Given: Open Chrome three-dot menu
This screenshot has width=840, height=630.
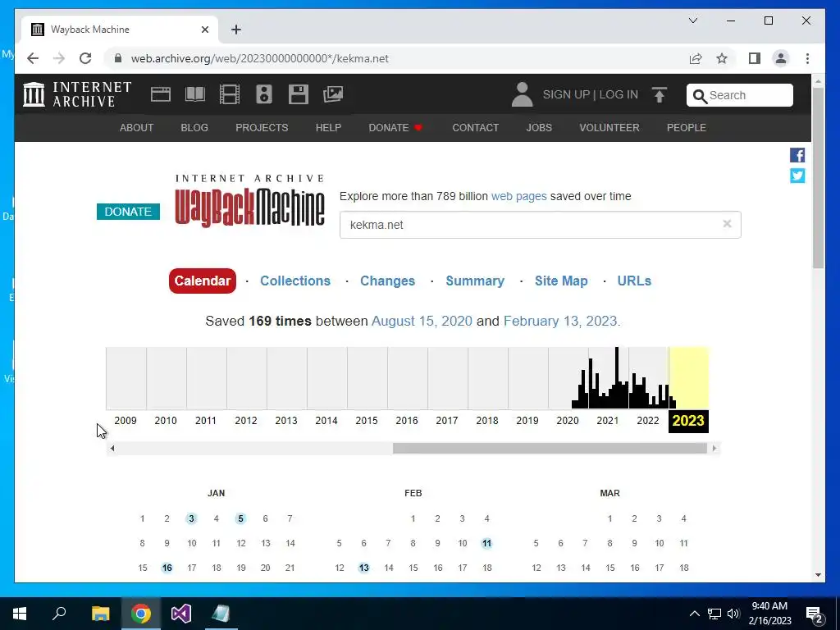Looking at the screenshot, I should point(807,58).
